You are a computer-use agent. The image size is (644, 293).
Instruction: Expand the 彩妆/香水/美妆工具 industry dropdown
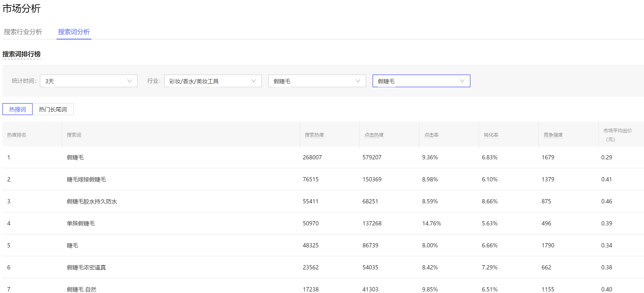[x=213, y=81]
